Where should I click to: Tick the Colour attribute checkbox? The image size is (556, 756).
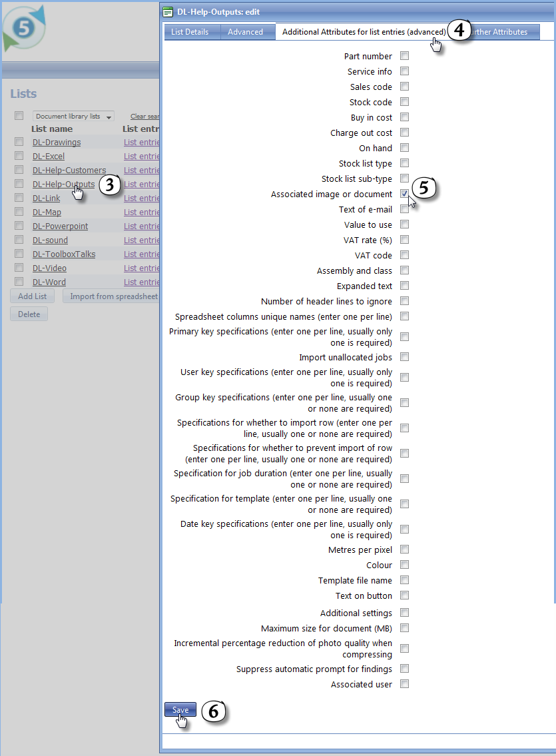click(x=405, y=565)
